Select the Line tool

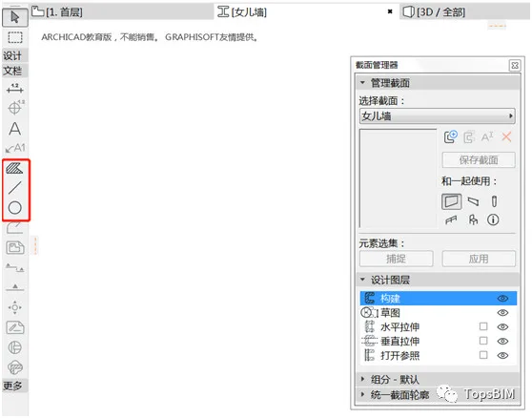(x=14, y=188)
